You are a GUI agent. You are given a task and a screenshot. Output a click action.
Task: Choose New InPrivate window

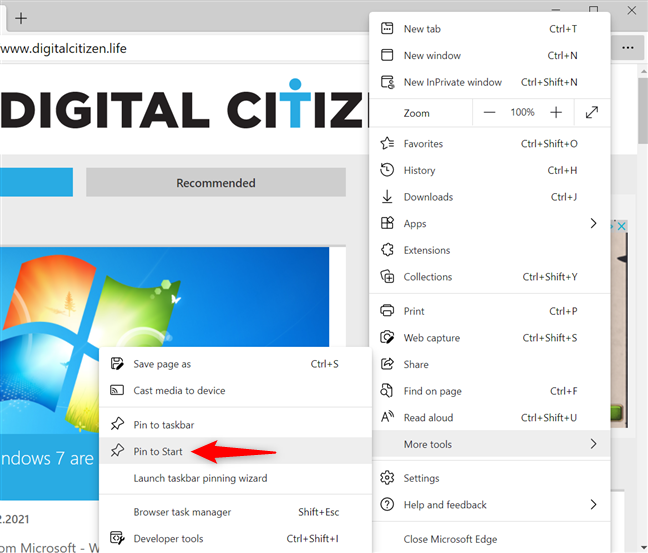pos(490,82)
